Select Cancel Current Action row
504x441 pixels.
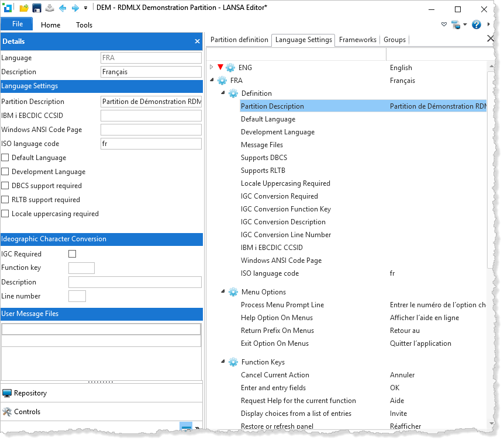[363, 374]
